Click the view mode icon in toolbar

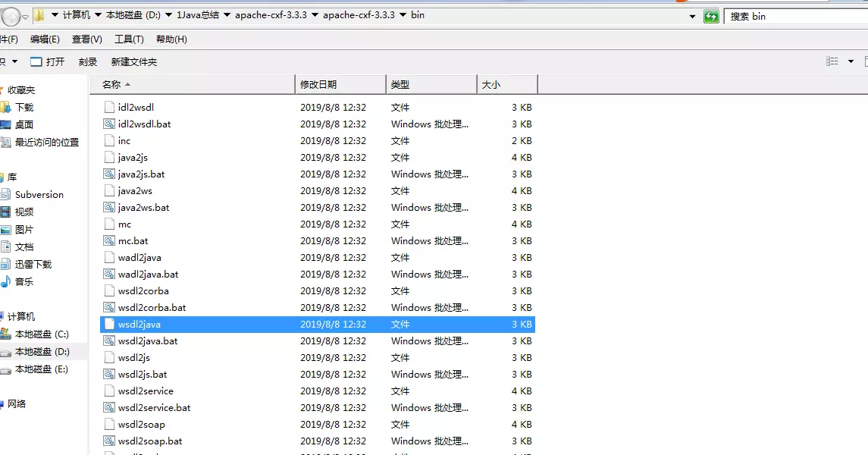tap(832, 61)
